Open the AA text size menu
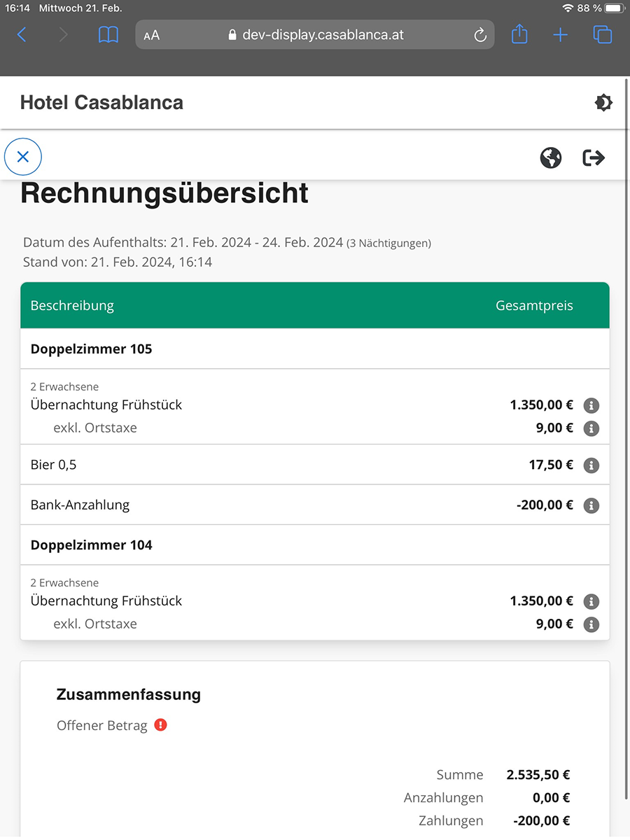 pos(151,35)
